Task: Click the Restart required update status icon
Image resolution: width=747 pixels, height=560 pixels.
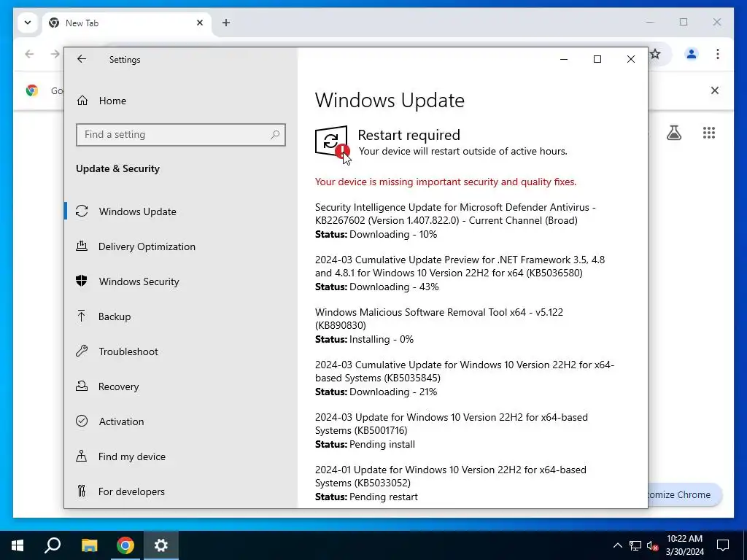Action: point(332,142)
